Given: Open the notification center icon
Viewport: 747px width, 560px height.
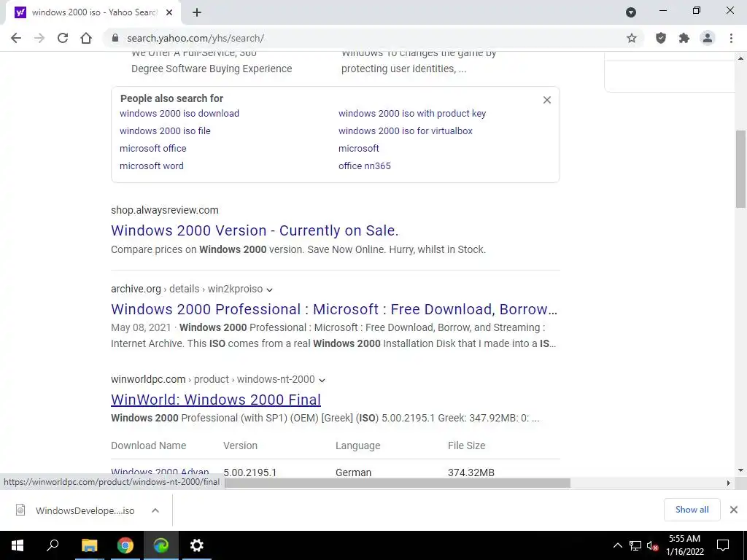Looking at the screenshot, I should tap(723, 545).
